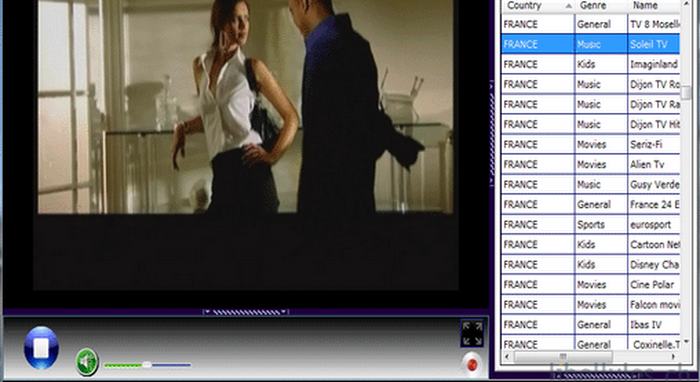Sort channel list by Country column
The height and width of the screenshot is (382, 700).
[x=538, y=6]
